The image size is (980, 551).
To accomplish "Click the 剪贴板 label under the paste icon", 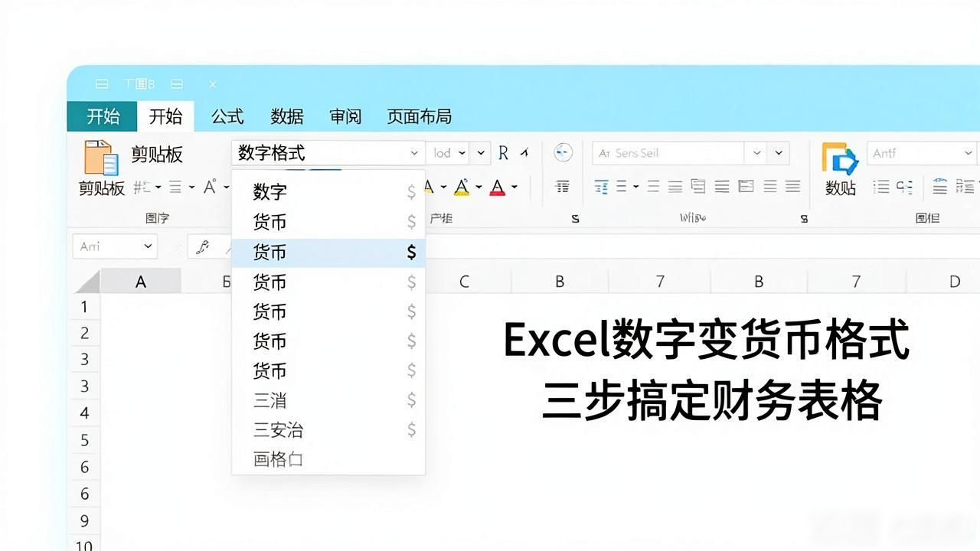I will (102, 188).
